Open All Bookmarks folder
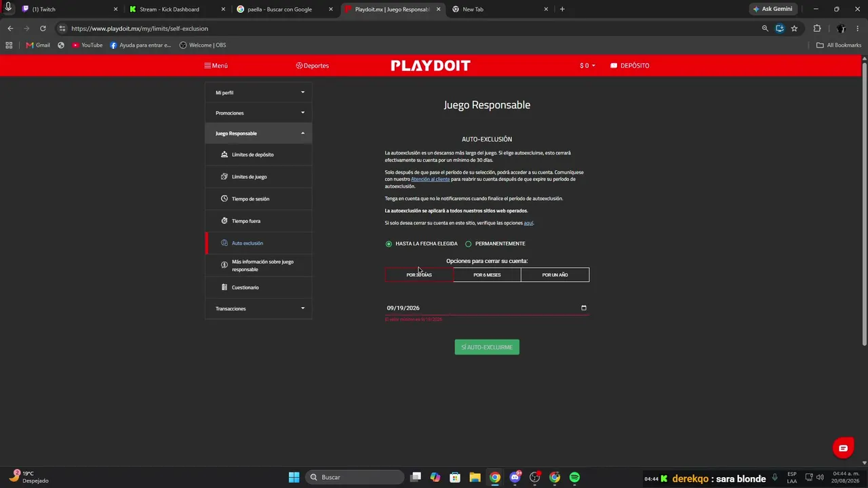This screenshot has width=868, height=488. point(839,45)
